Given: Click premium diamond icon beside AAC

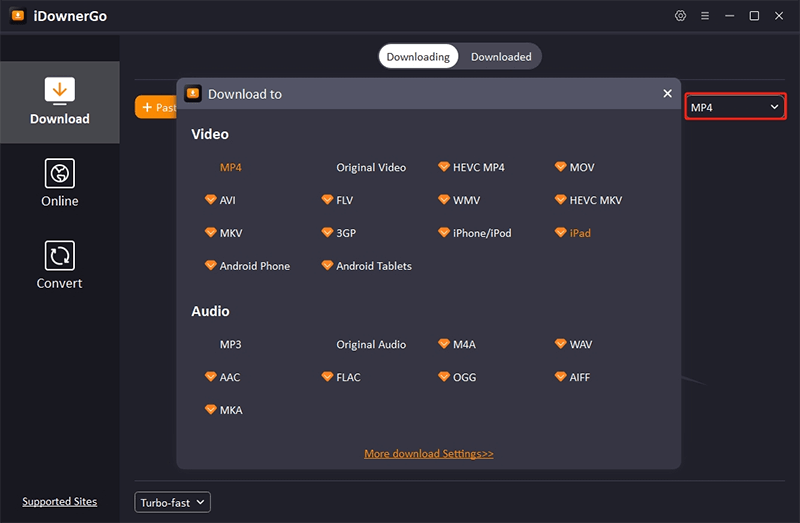Looking at the screenshot, I should coord(210,376).
